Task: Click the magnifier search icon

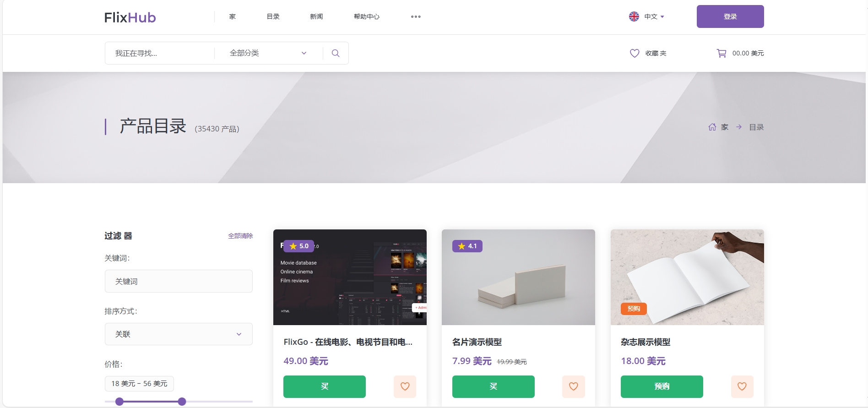Action: tap(336, 53)
